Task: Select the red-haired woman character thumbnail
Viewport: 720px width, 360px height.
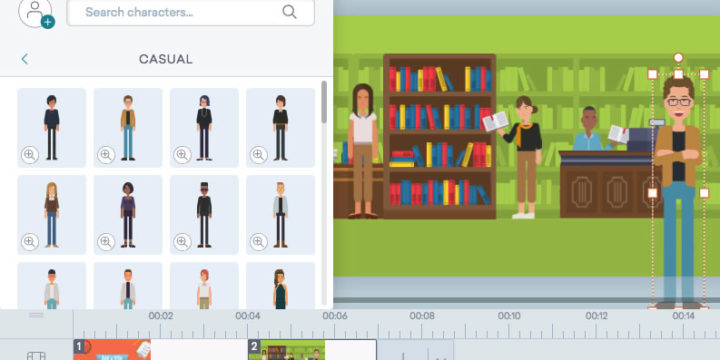Action: [x=204, y=286]
